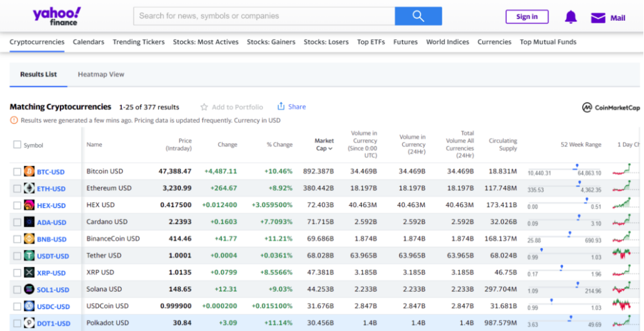Viewport: 644px width, 331px height.
Task: Check the ADA-USD row checkbox
Action: click(17, 222)
